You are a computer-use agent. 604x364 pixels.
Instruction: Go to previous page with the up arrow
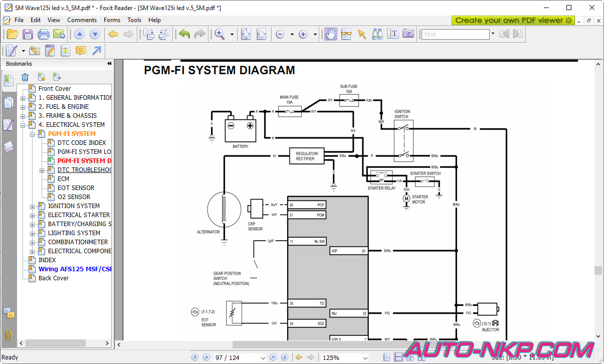(x=79, y=34)
